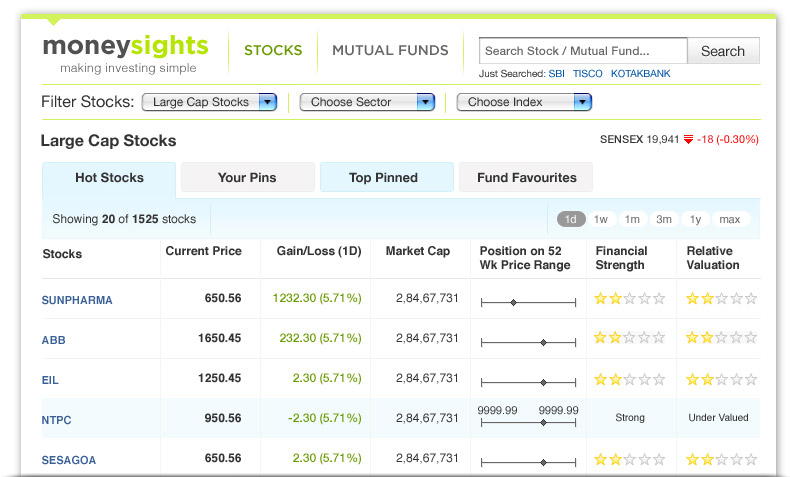Click NTPC 52 week price range marker
The width and height of the screenshot is (790, 477).
[x=543, y=423]
